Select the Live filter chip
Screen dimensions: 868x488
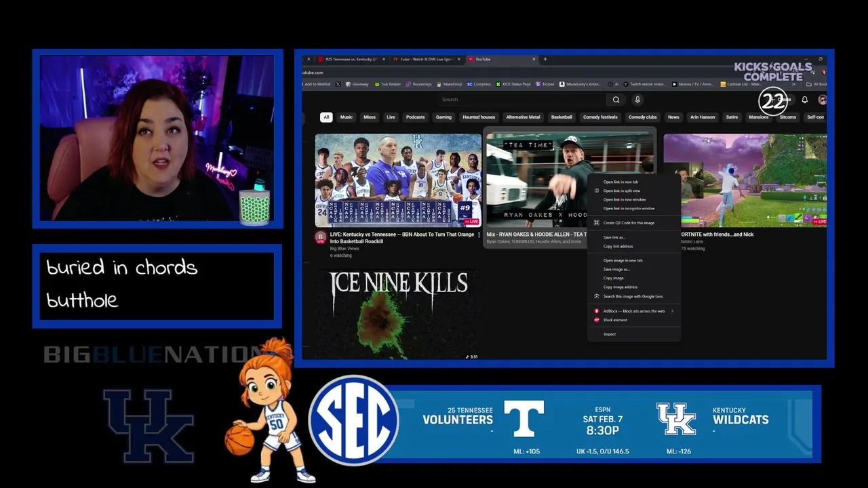click(391, 117)
